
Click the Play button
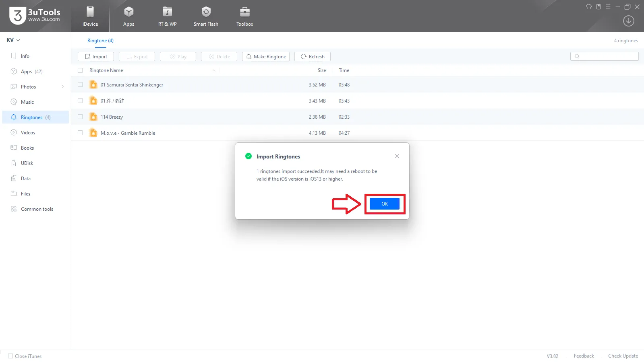(x=178, y=57)
